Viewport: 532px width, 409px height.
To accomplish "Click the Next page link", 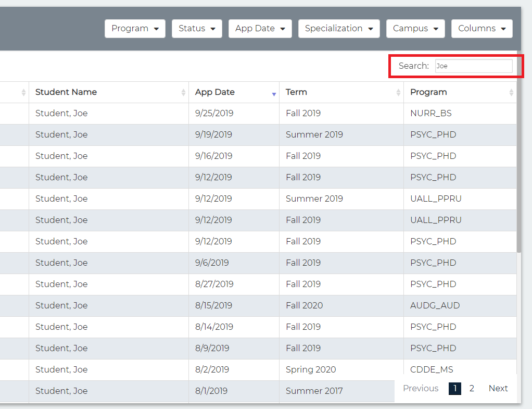I will tap(498, 388).
